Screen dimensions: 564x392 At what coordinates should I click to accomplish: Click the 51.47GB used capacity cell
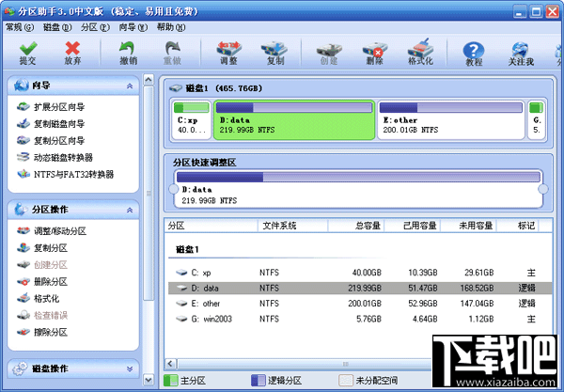[x=423, y=288]
